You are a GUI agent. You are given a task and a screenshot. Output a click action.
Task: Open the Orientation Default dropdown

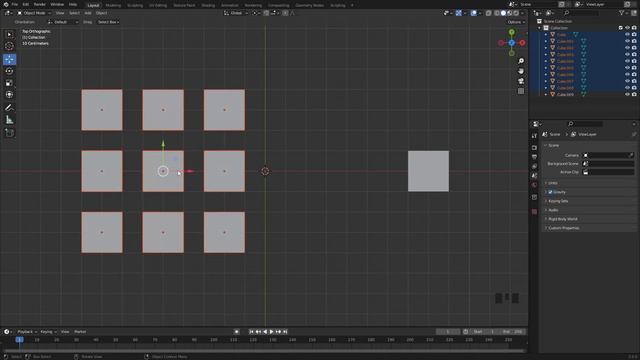pos(63,22)
